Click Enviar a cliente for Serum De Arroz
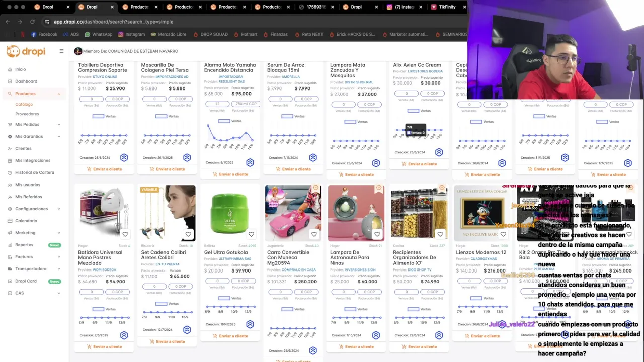This screenshot has height=362, width=644. click(x=293, y=169)
